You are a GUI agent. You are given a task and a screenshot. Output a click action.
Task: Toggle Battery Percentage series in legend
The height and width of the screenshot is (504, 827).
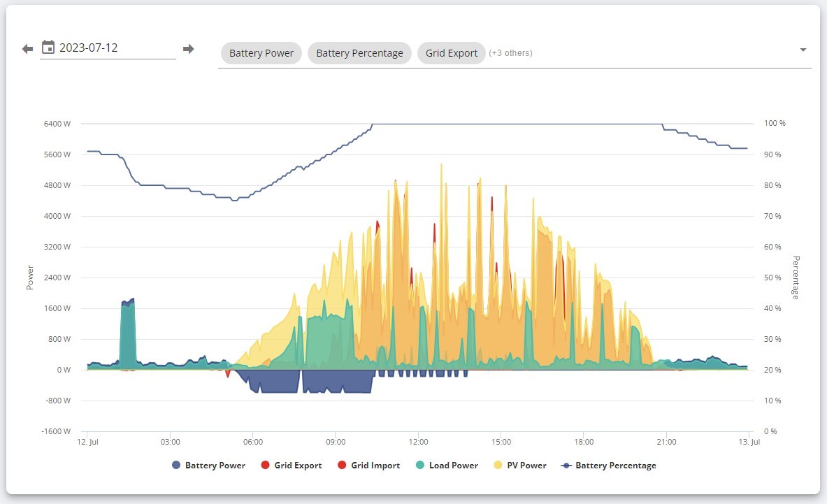point(609,466)
